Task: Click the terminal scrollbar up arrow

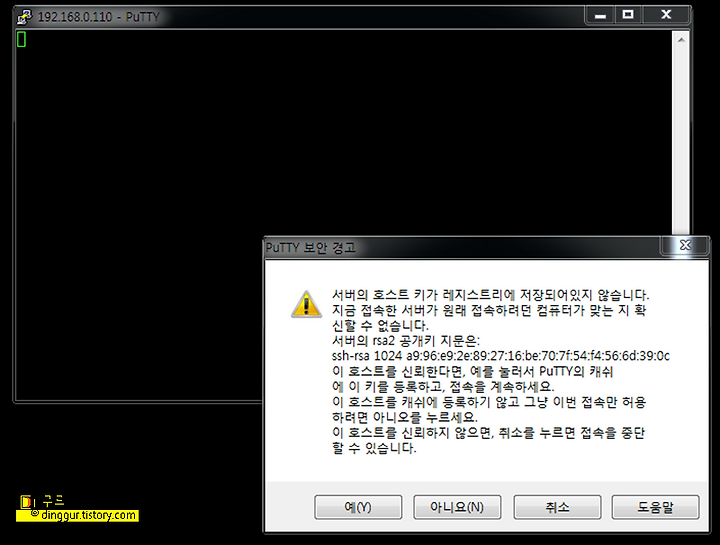Action: tap(681, 40)
